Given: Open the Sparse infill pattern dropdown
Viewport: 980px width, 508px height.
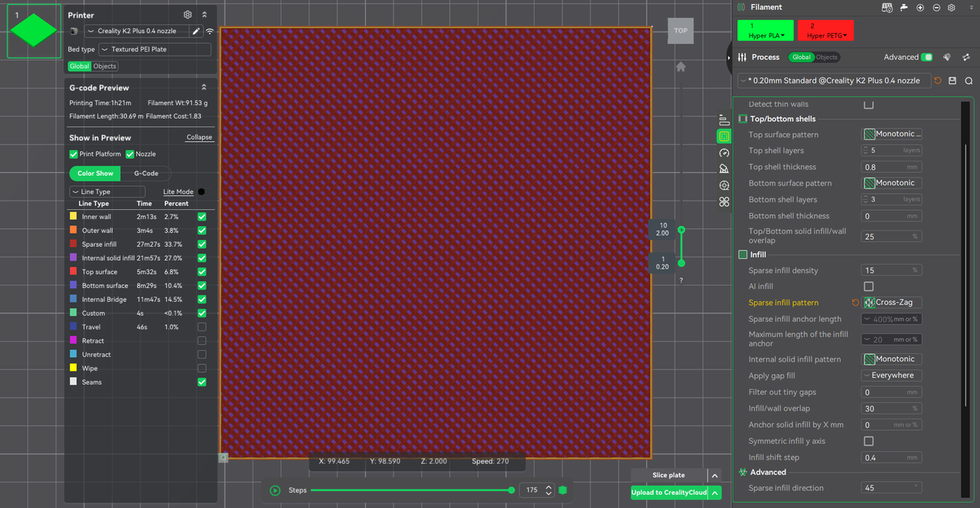Looking at the screenshot, I should (892, 303).
